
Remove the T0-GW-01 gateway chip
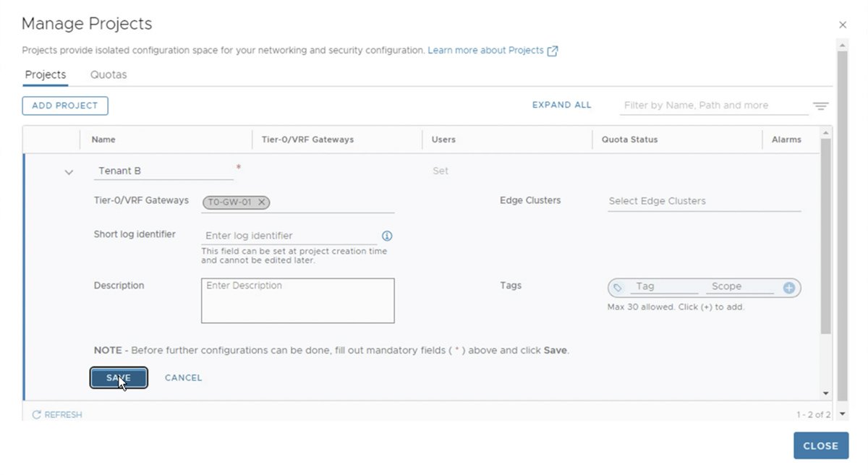(262, 202)
